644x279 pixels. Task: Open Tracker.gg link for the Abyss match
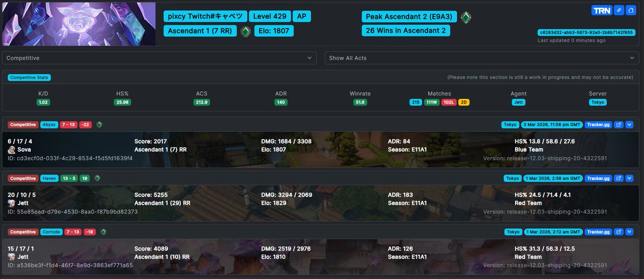tap(598, 125)
